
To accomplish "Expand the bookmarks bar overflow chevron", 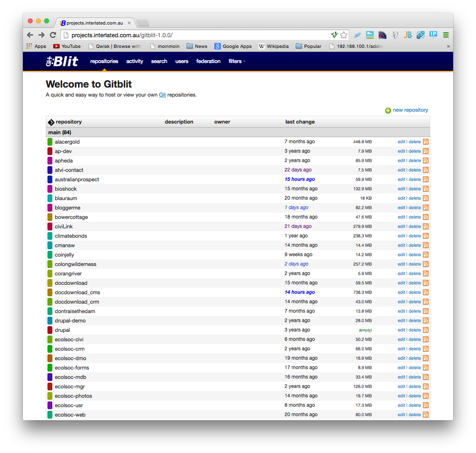I will (x=448, y=46).
